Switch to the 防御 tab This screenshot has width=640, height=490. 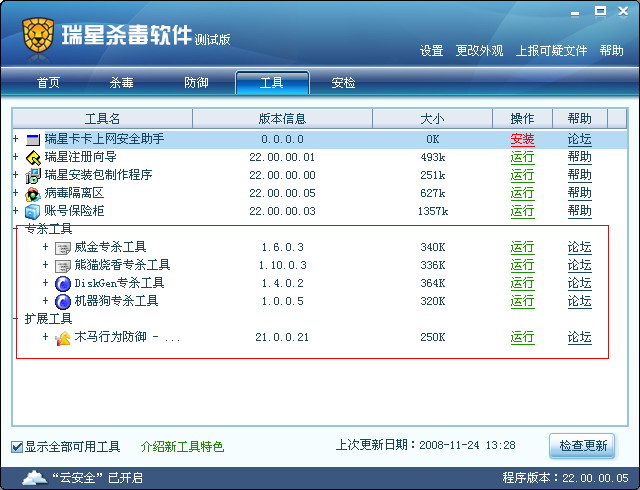(x=196, y=83)
